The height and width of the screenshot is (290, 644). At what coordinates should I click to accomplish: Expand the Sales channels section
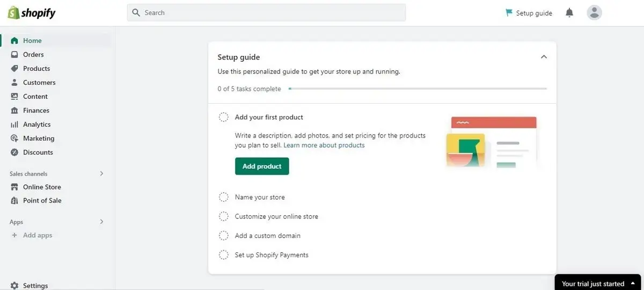[x=101, y=174]
